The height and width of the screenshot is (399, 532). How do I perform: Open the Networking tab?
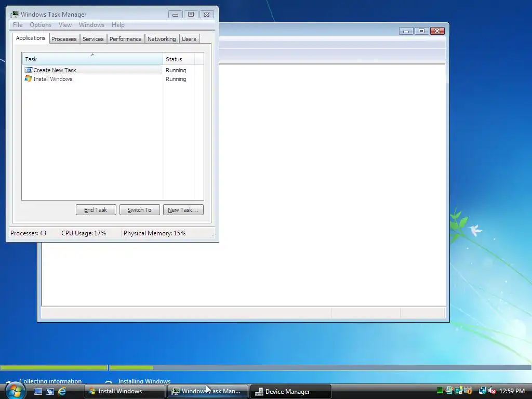(x=162, y=39)
